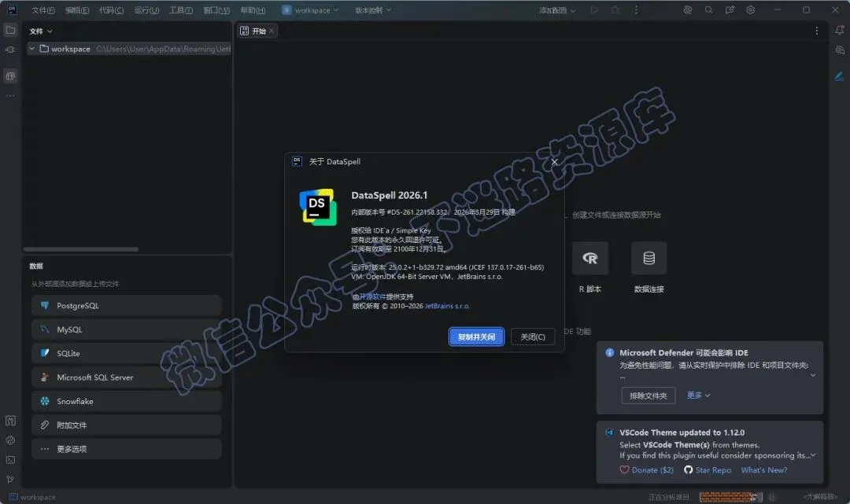Add a SQLite data source
This screenshot has width=850, height=504.
(126, 354)
